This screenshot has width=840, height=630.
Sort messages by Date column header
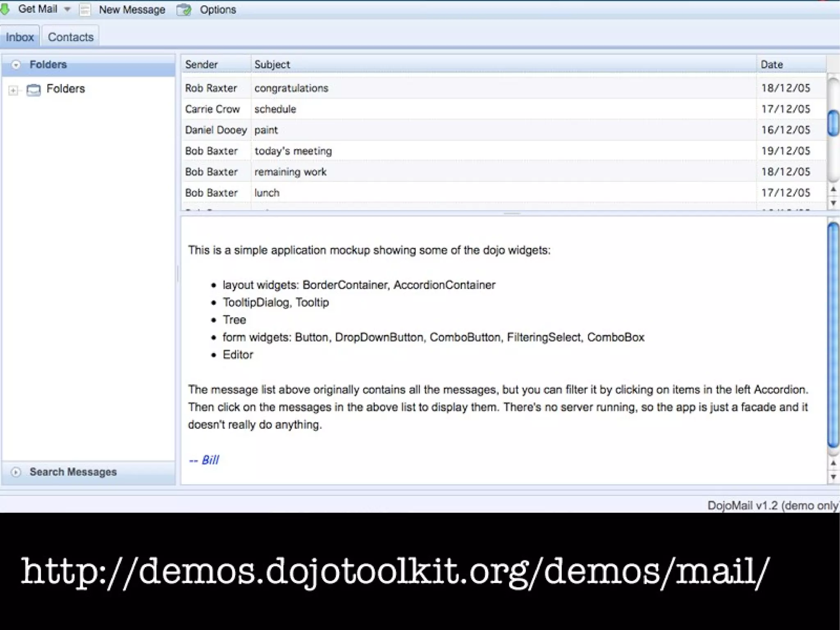[x=772, y=64]
